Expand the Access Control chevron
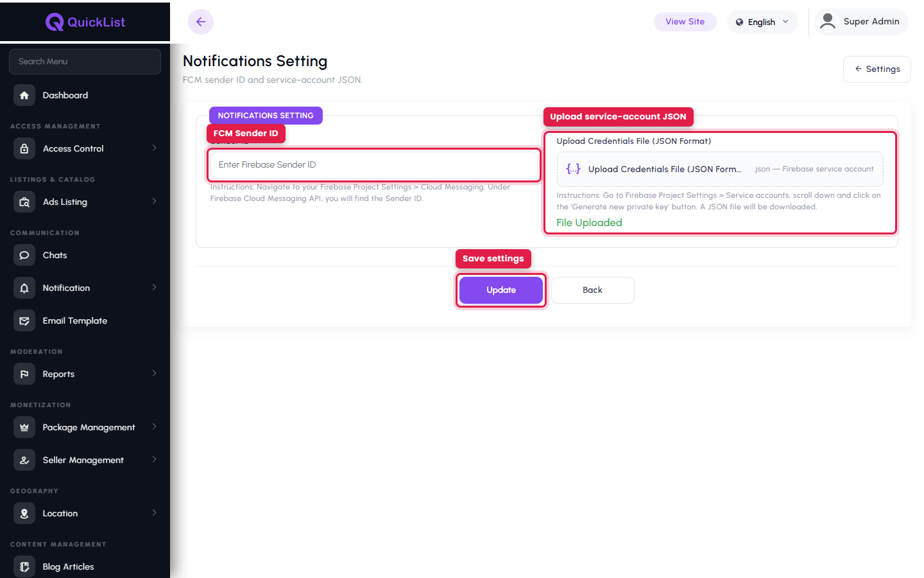This screenshot has height=578, width=924. coord(155,148)
